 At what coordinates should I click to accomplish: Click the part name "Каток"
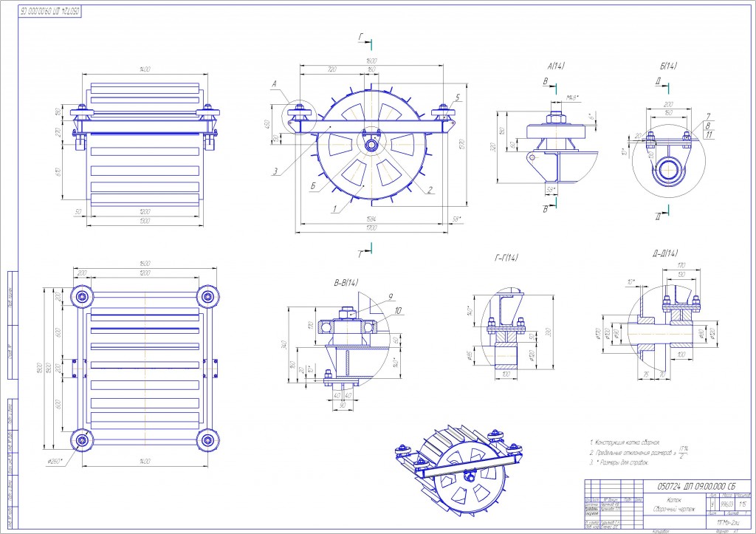(x=673, y=500)
